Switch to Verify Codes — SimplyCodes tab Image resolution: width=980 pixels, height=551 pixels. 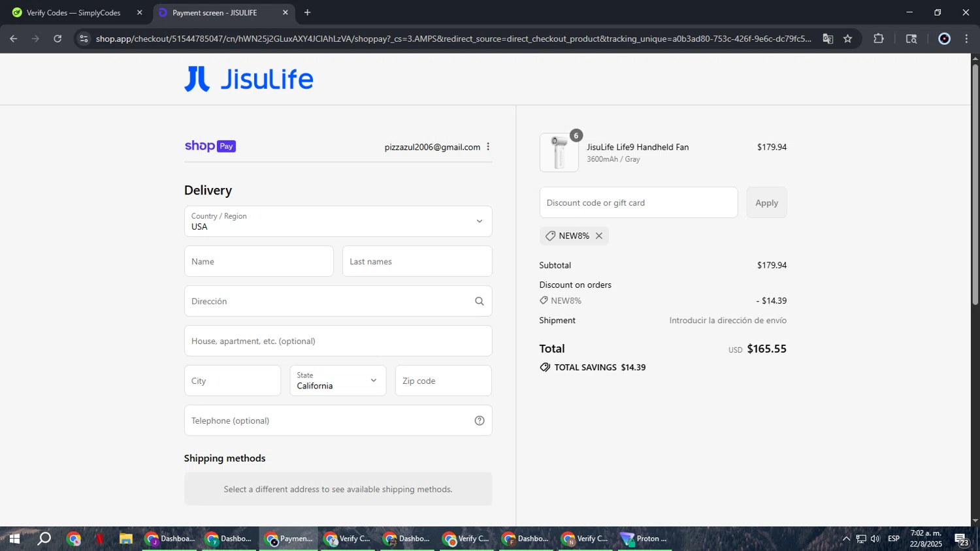(x=73, y=12)
